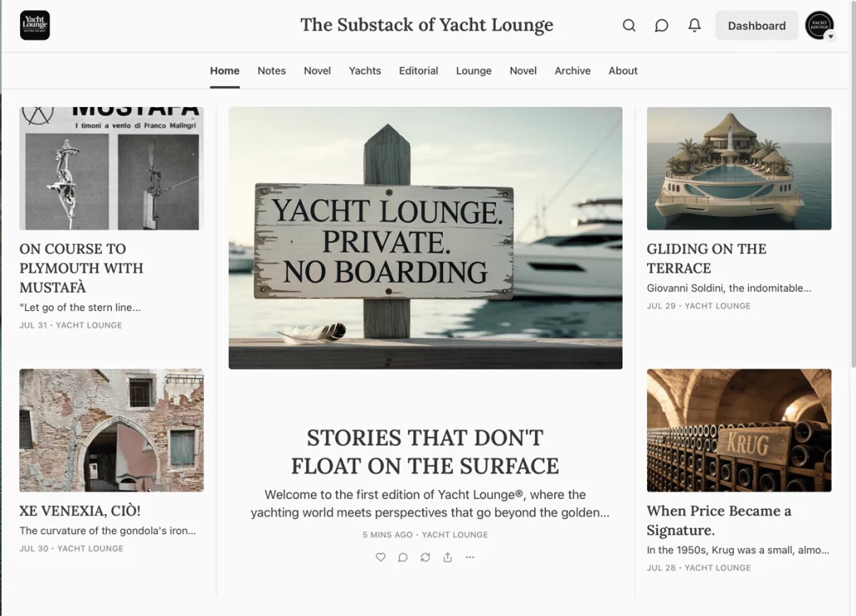Open the Yachts tab
Screen dimensions: 856x616
coord(364,71)
